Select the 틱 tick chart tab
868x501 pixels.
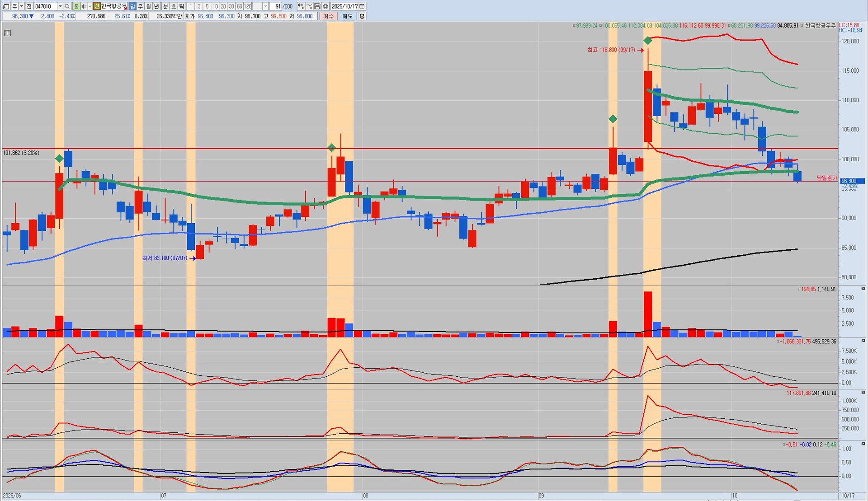181,6
